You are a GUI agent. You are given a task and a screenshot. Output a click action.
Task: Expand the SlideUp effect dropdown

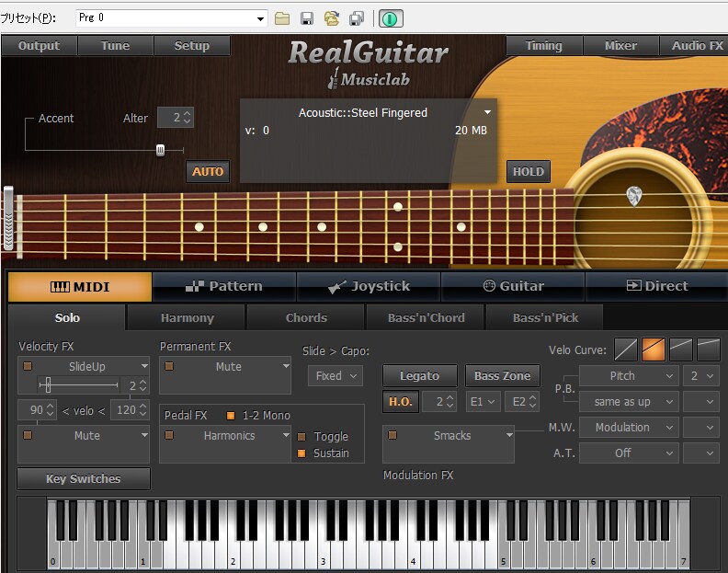[x=144, y=366]
